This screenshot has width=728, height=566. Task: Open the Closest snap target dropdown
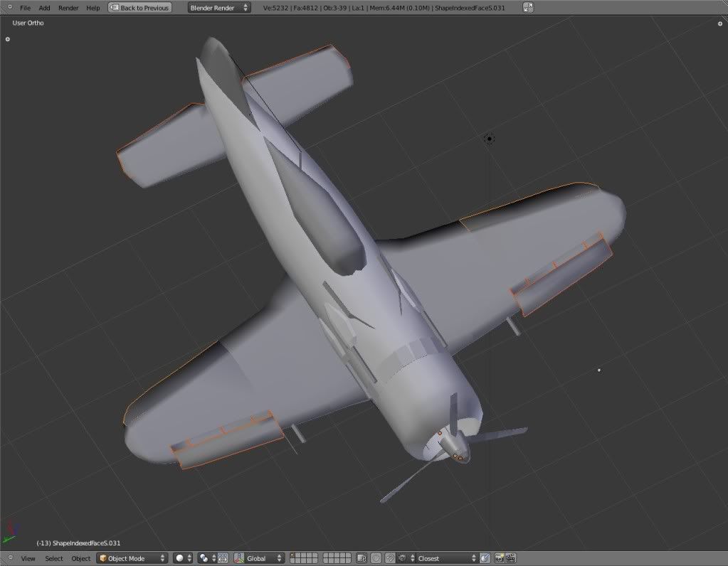point(447,558)
